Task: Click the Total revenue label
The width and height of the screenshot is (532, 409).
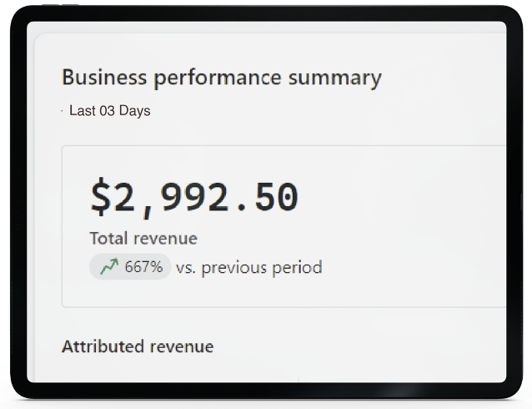Action: coord(143,239)
